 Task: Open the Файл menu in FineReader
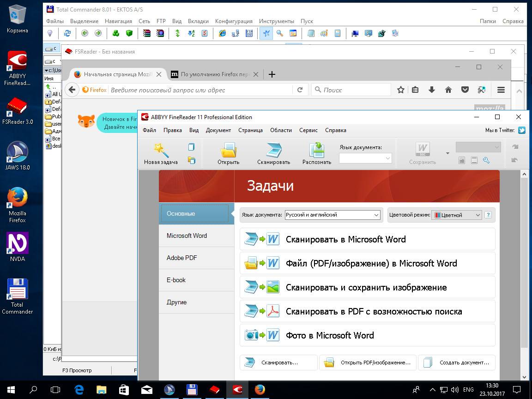pos(149,130)
